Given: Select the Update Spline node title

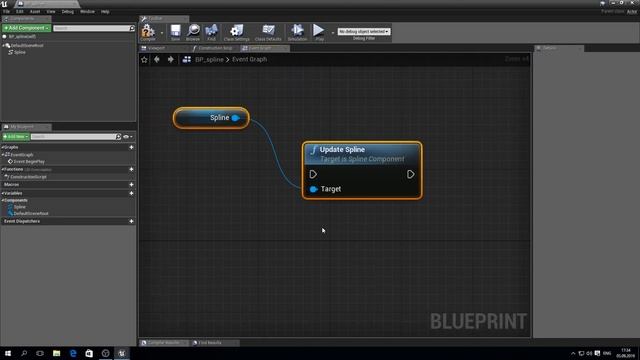Looking at the screenshot, I should [342, 149].
